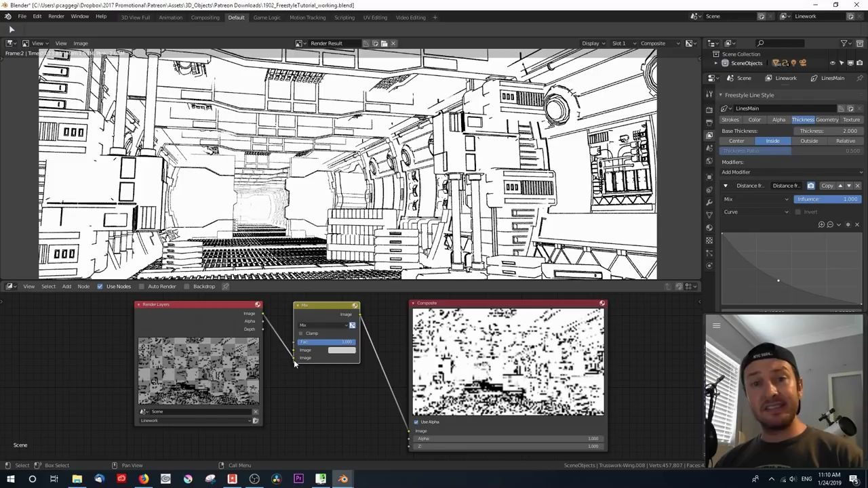Image resolution: width=868 pixels, height=488 pixels.
Task: Open the Windows Start menu
Action: [x=10, y=479]
